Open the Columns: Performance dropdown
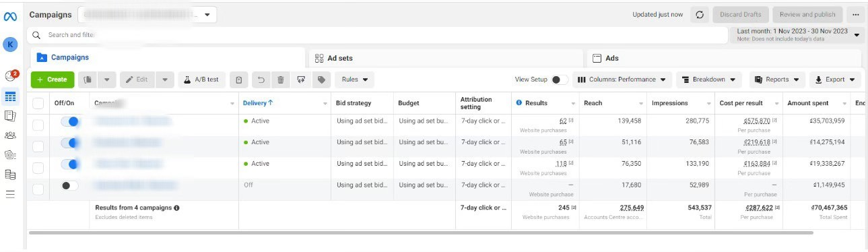Viewport: 868px width, 252px height. point(622,80)
